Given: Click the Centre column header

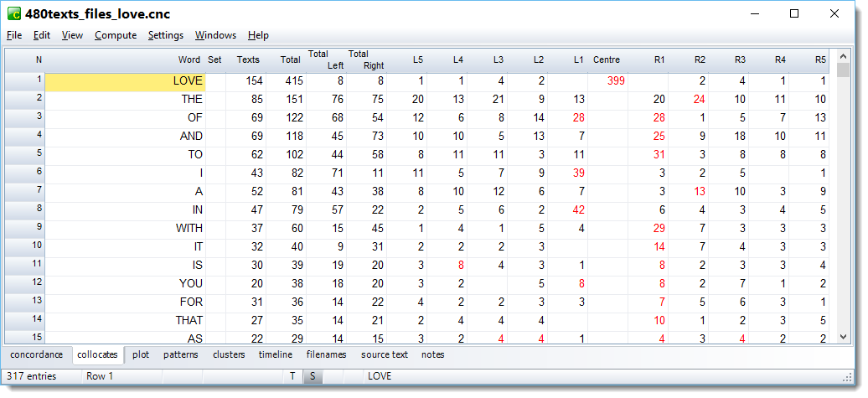Looking at the screenshot, I should [x=606, y=59].
